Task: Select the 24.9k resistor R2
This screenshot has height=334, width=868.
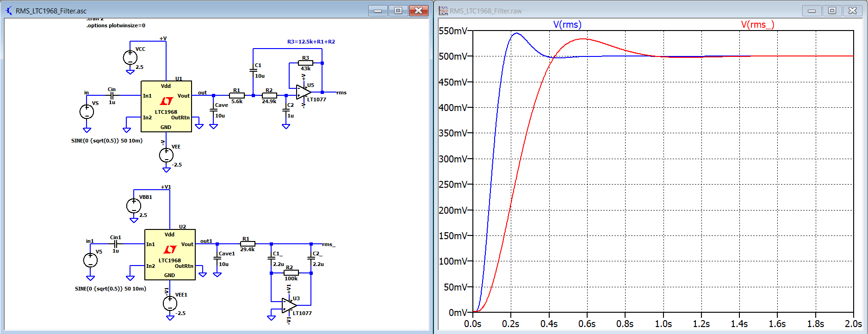Action: coord(269,96)
